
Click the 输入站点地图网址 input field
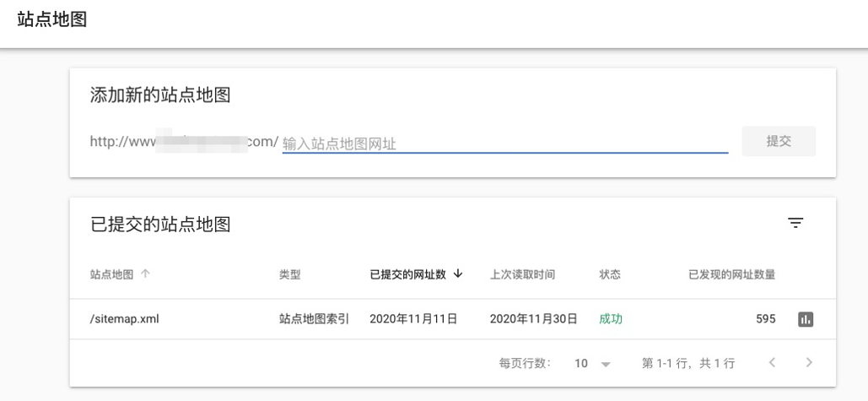pos(504,144)
